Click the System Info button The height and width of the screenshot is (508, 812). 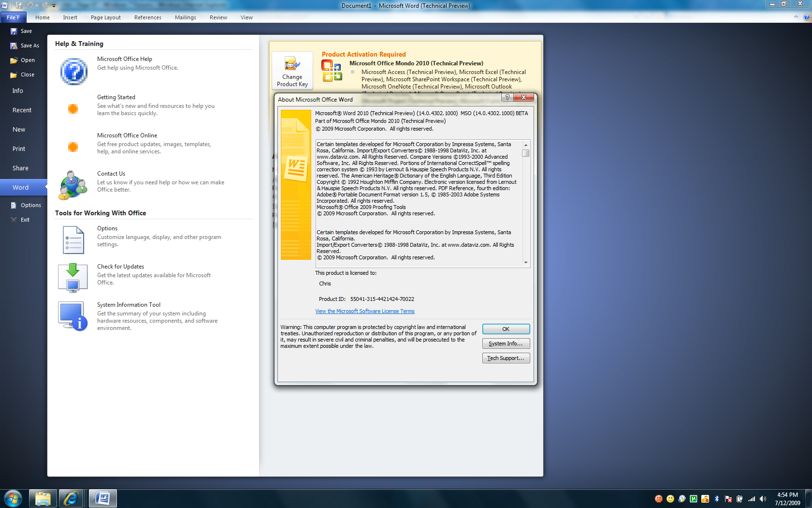tap(506, 344)
